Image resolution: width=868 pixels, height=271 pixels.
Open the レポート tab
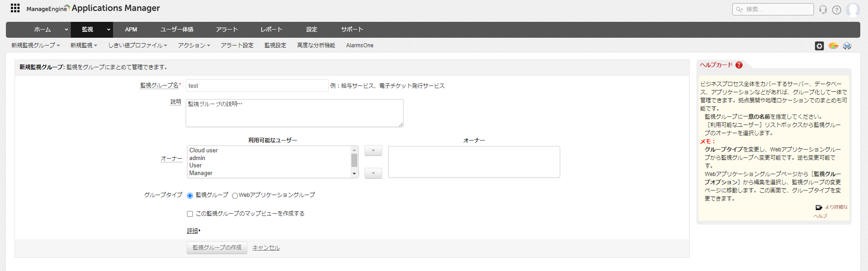(271, 30)
